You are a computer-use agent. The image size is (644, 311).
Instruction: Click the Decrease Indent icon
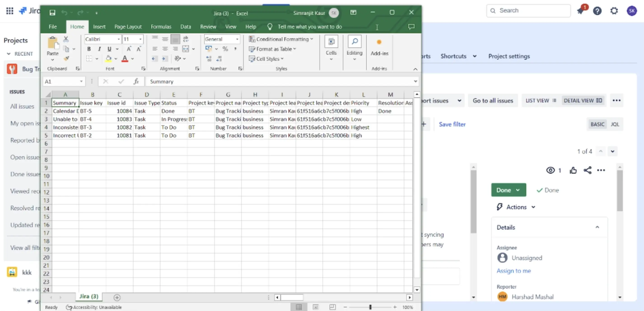(154, 59)
